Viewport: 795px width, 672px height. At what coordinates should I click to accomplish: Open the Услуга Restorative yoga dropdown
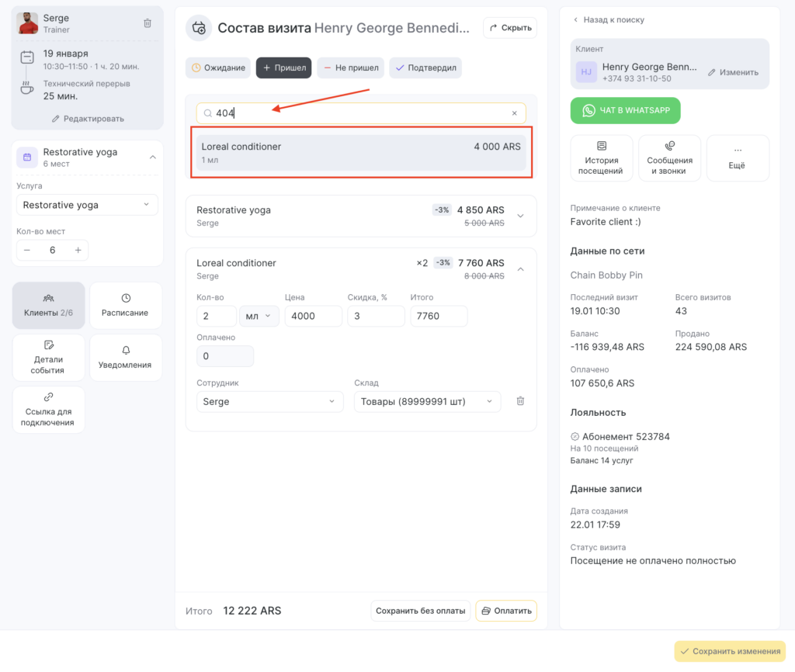(86, 205)
